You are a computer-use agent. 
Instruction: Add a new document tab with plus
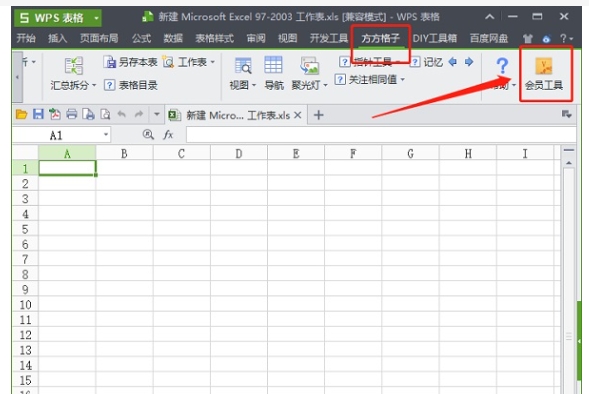[319, 115]
